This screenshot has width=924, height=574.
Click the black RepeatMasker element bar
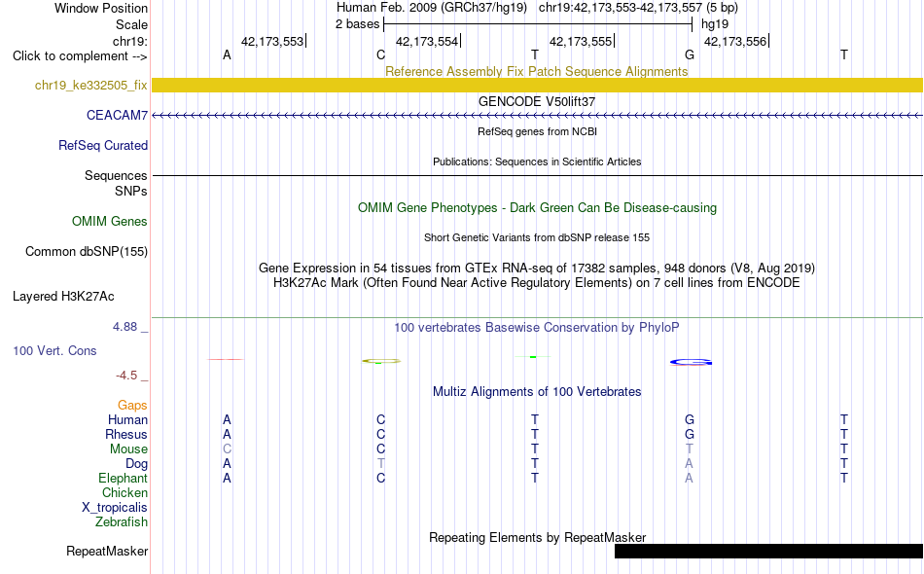click(768, 551)
